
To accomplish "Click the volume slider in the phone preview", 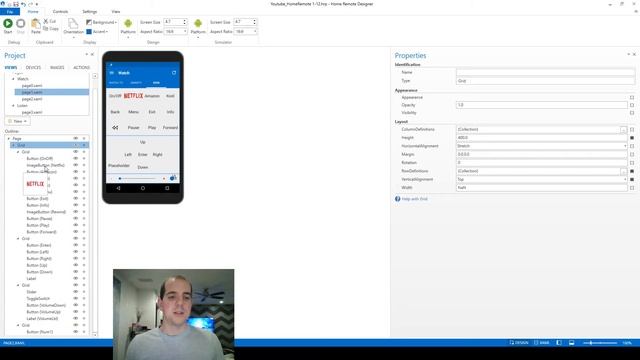I will point(137,178).
